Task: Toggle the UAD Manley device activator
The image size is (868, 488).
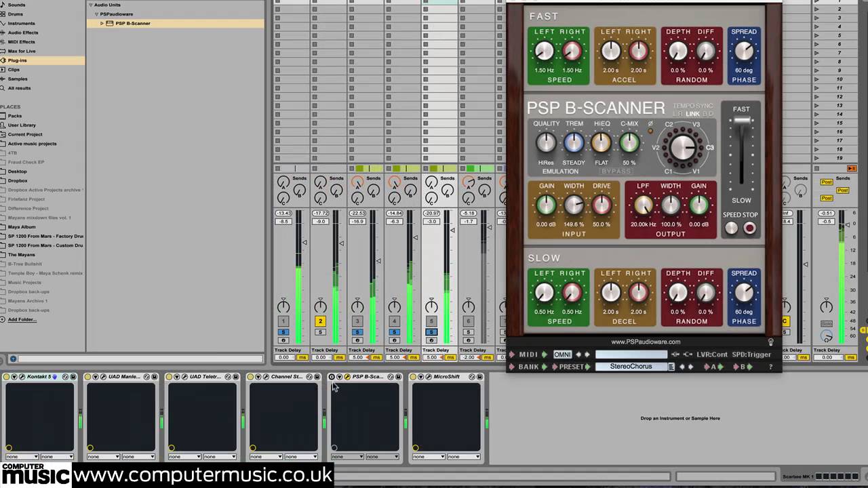Action: click(87, 376)
